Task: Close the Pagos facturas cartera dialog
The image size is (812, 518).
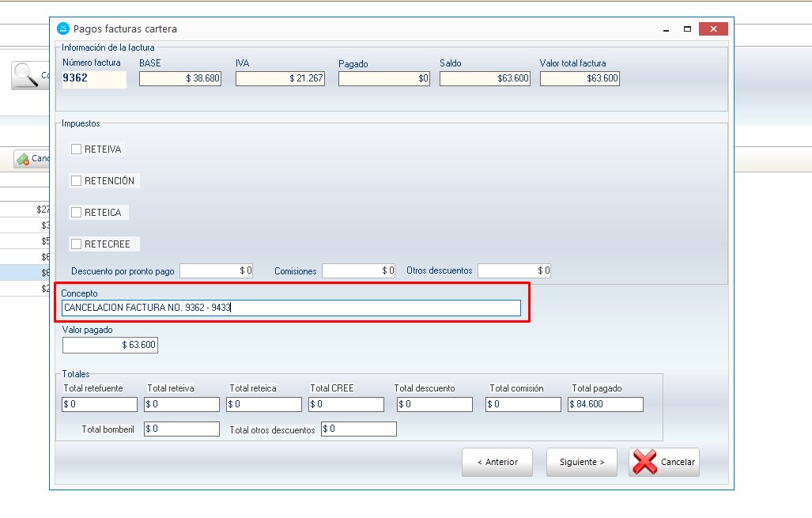Action: click(x=714, y=29)
